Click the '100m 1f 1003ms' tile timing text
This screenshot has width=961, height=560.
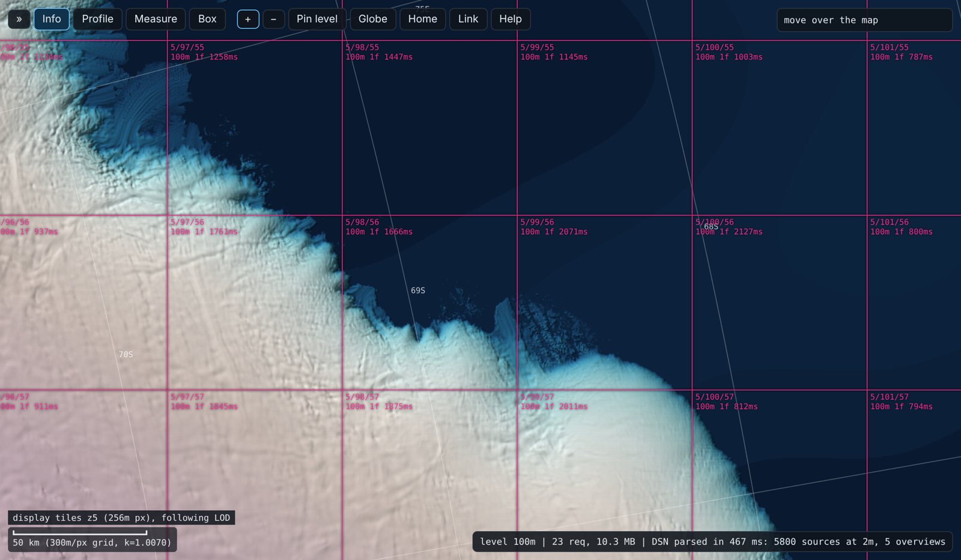729,57
